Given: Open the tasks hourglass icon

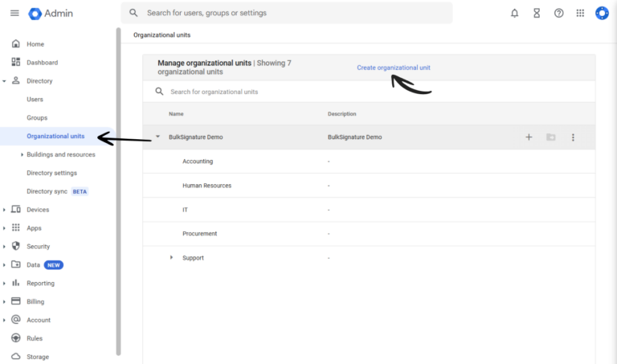Looking at the screenshot, I should tap(537, 13).
